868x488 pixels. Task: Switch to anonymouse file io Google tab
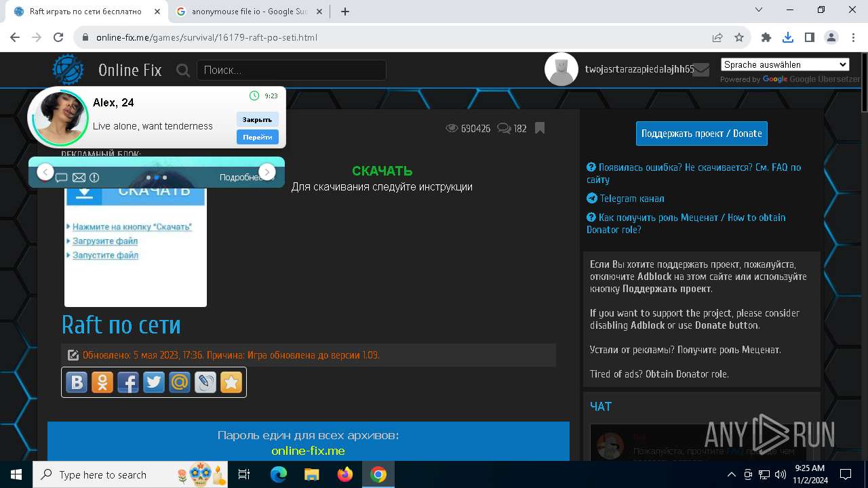[249, 12]
